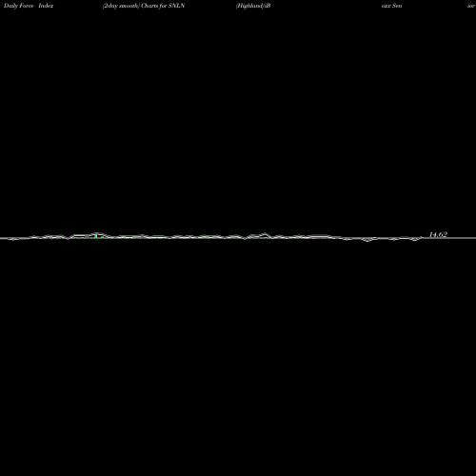The width and height of the screenshot is (476, 476).
Task: Click the 14.62 value label
Action: click(x=438, y=234)
